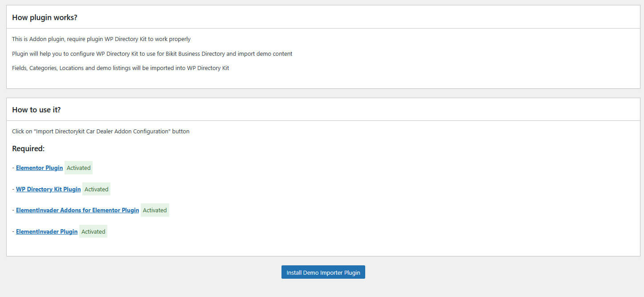Open the Elementor Plugin link
This screenshot has width=644, height=297.
click(39, 168)
